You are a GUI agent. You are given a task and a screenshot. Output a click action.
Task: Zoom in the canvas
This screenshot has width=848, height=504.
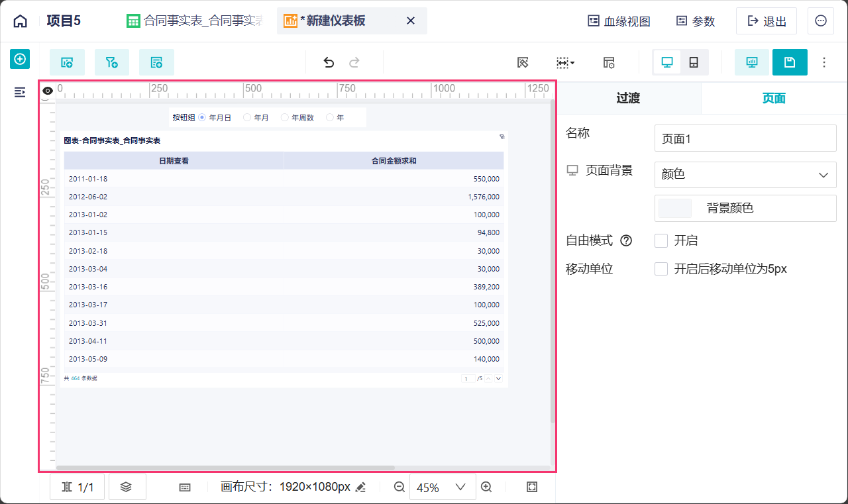pos(486,487)
